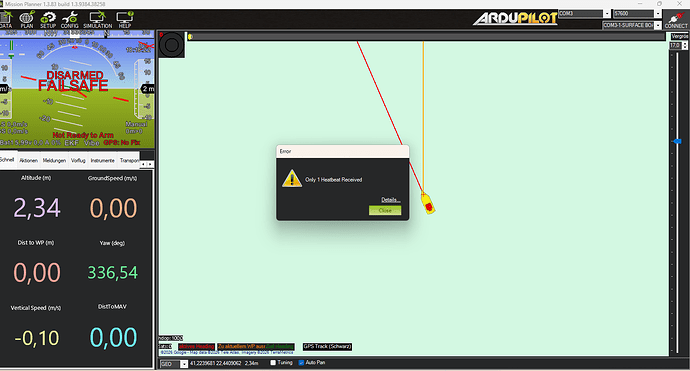690x371 pixels.
Task: Open the SIMULATION icon
Action: coord(98,20)
